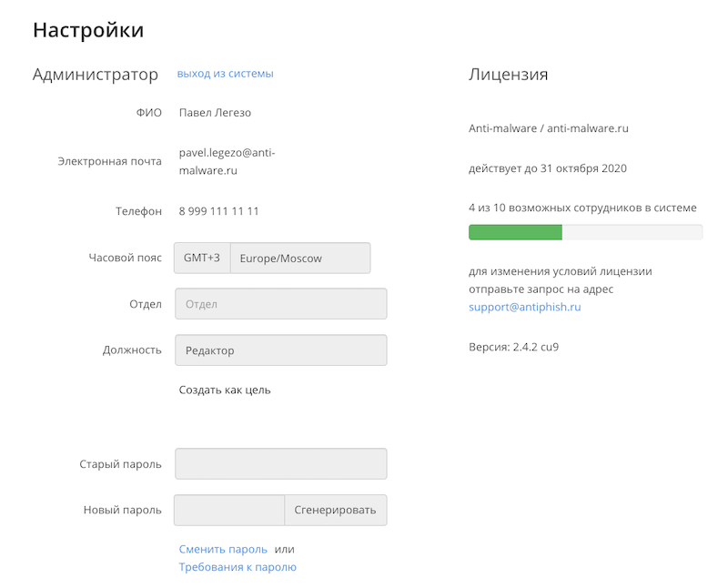
Task: Click the name "Павел Легезо"
Action: pyautogui.click(x=215, y=113)
